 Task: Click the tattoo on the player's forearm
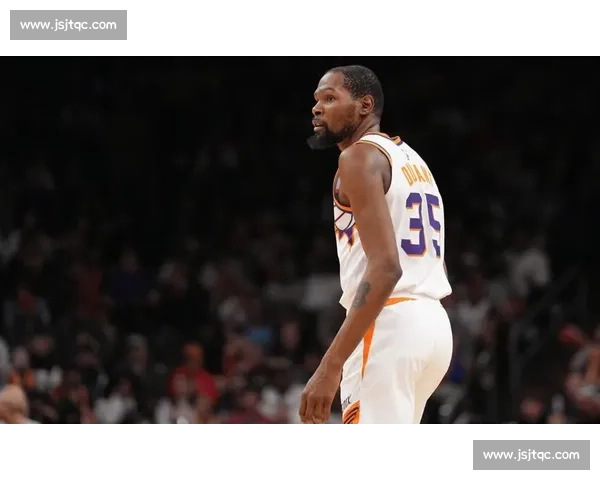pos(361,294)
